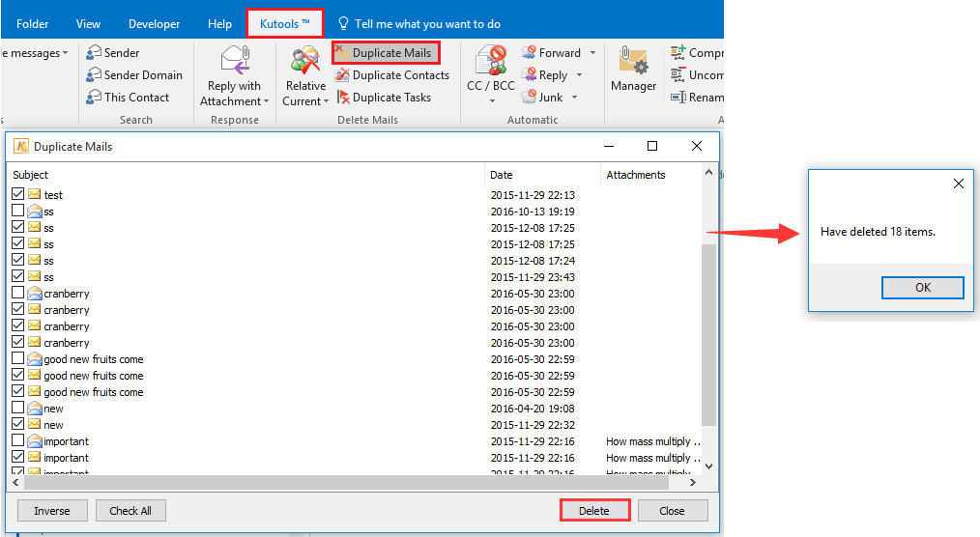Open Duplicate Contacts tool
This screenshot has height=537, width=980.
[x=392, y=75]
